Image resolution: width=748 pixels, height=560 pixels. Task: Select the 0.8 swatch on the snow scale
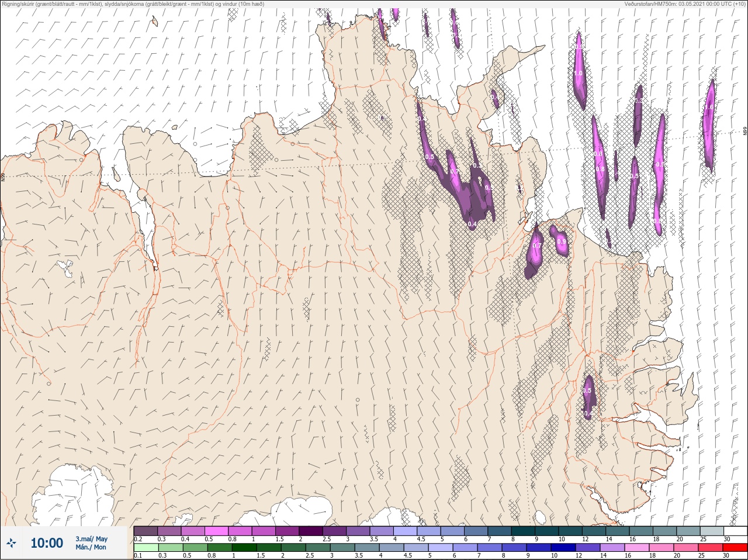point(240,531)
